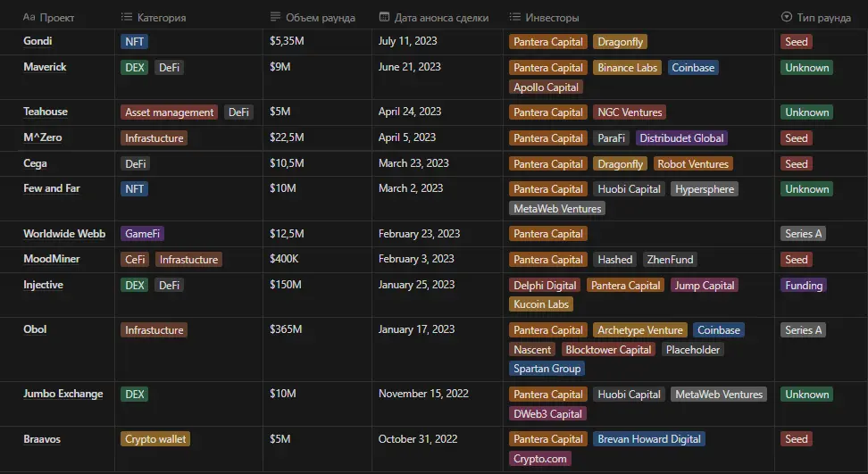Select the $365M round amount
The width and height of the screenshot is (868, 474).
(286, 329)
